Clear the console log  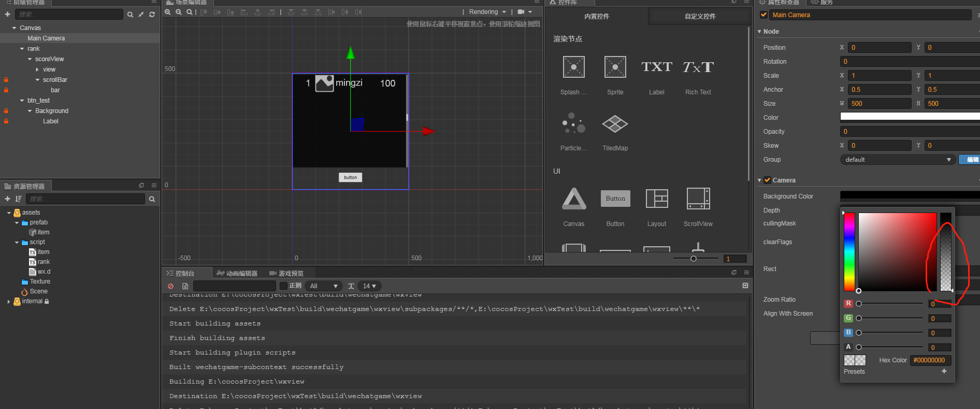pyautogui.click(x=170, y=286)
